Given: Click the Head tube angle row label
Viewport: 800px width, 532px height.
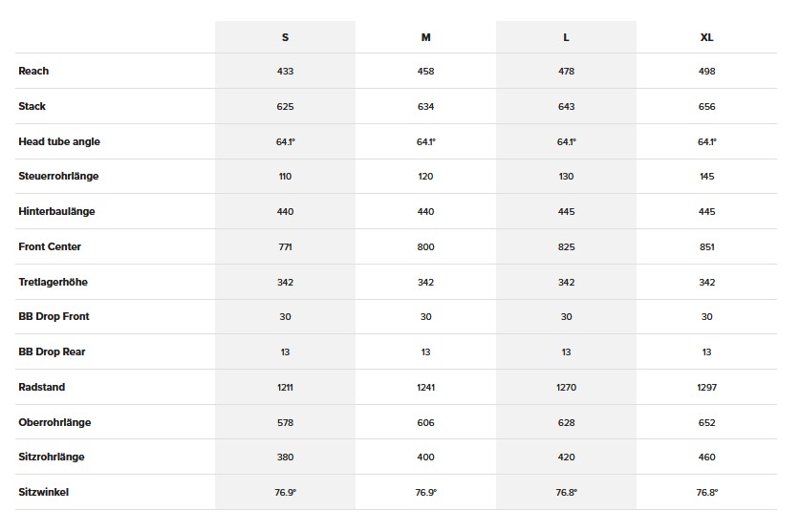Looking at the screenshot, I should (59, 141).
